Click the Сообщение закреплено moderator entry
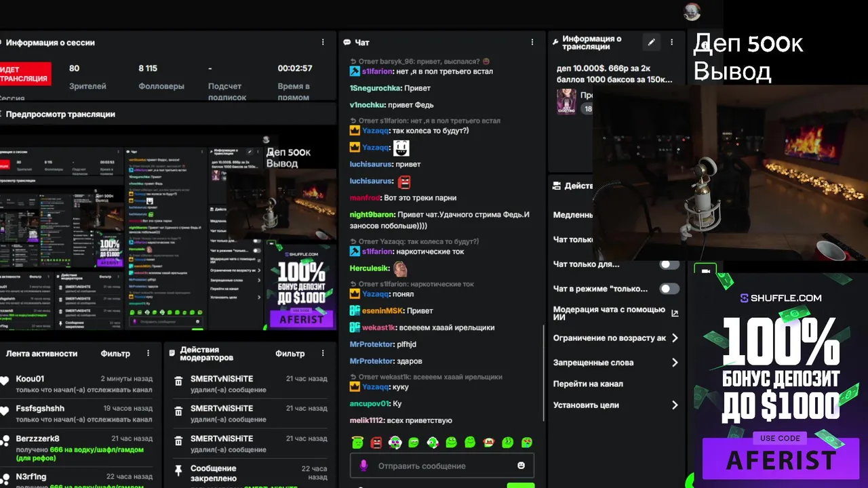Screen dimensions: 868x488 pyautogui.click(x=251, y=472)
